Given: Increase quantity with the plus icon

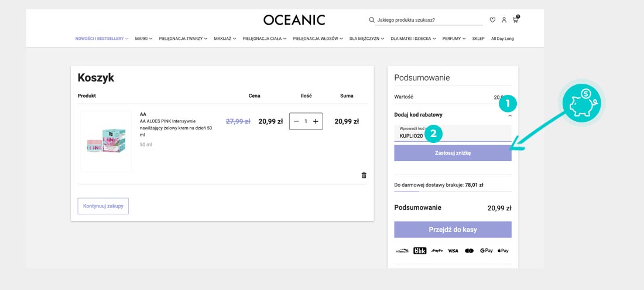Looking at the screenshot, I should (x=316, y=121).
